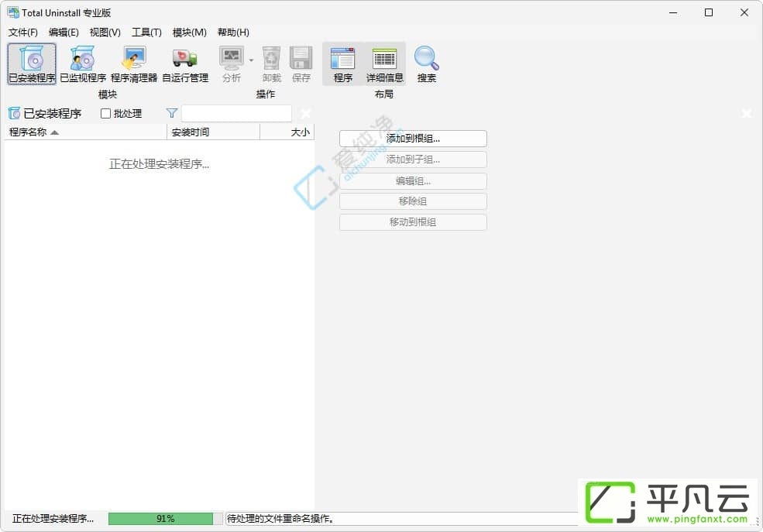The image size is (763, 532).
Task: Click the 移除组 button
Action: point(413,201)
